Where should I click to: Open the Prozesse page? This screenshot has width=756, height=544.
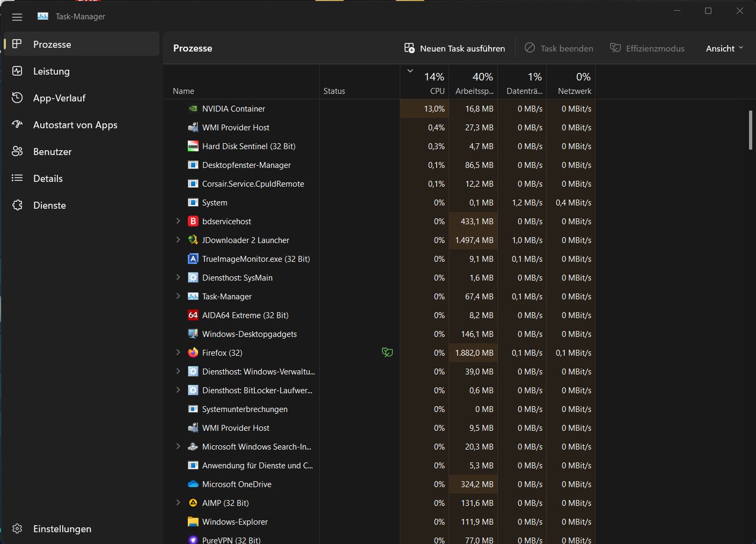tap(82, 44)
